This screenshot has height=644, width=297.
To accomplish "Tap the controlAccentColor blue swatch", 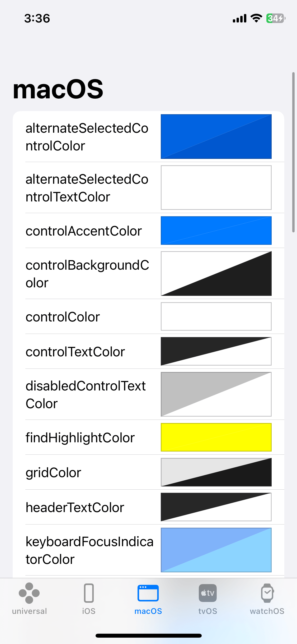I will [216, 231].
